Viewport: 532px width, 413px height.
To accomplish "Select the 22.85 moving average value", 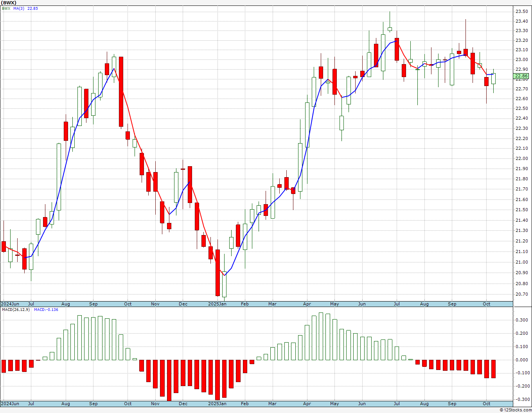I will (32, 8).
